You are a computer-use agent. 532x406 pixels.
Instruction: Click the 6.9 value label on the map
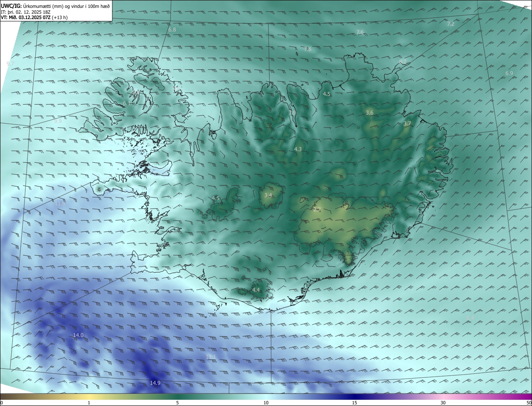pyautogui.click(x=509, y=73)
